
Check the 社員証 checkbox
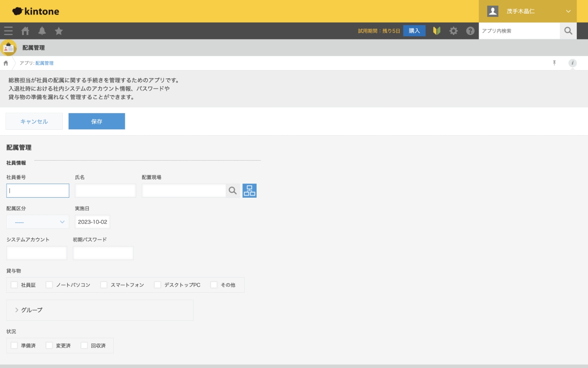coord(14,285)
